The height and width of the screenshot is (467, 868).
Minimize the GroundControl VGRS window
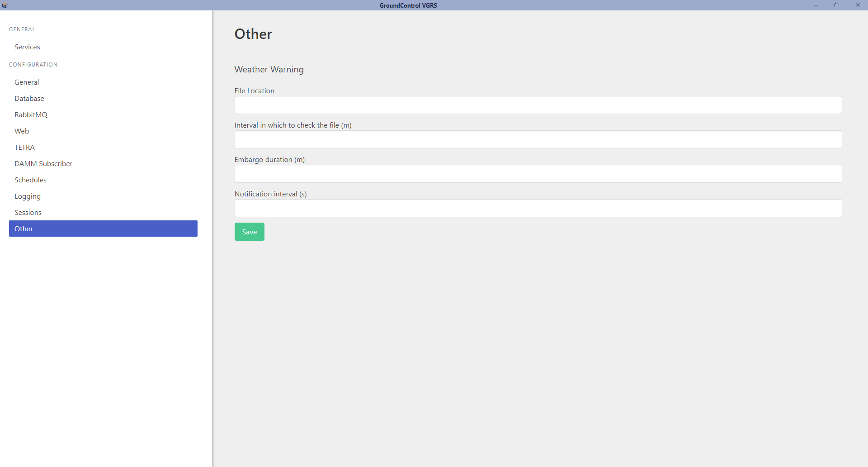click(816, 5)
